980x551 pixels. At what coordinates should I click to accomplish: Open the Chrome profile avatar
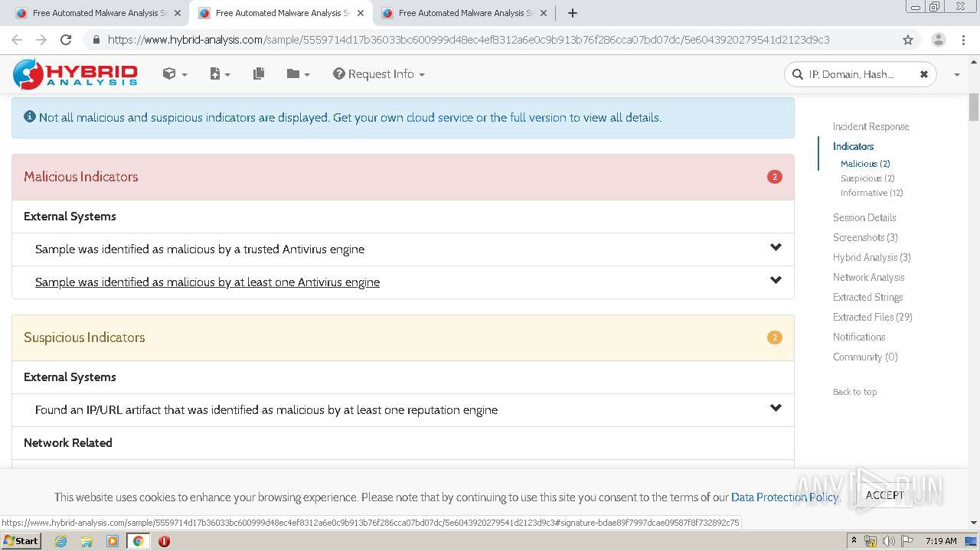tap(938, 40)
